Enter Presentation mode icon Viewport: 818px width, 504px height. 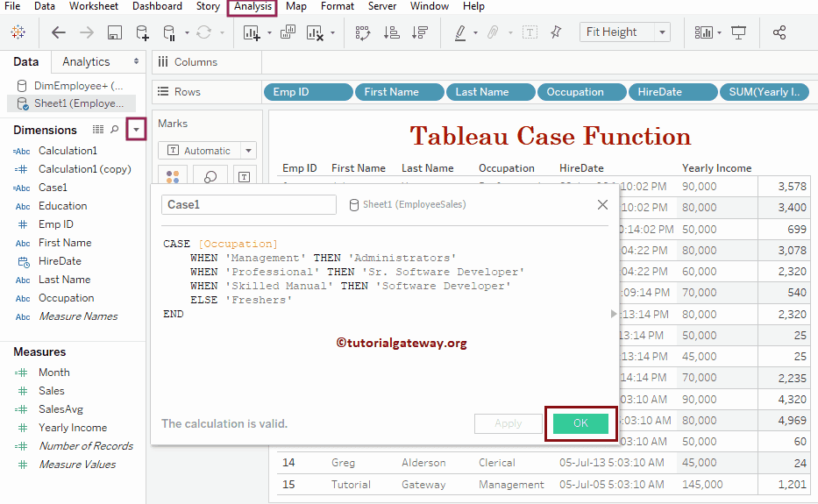(x=739, y=33)
